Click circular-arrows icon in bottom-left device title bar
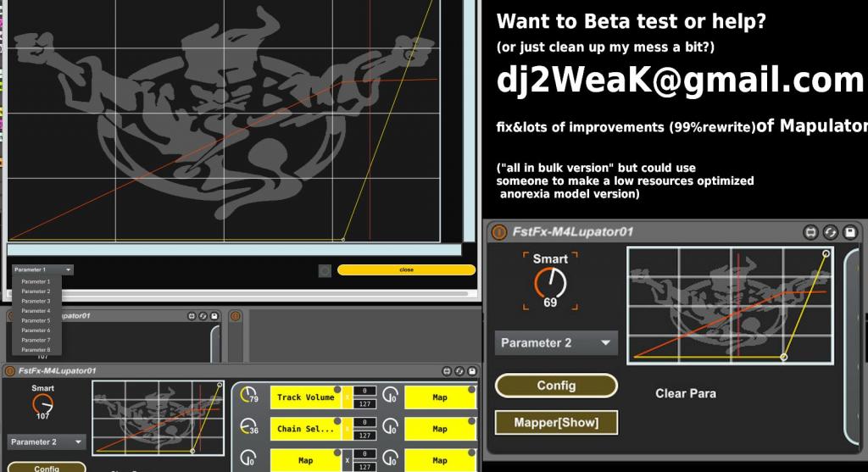Screen dimensions: 868x472 click(459, 371)
